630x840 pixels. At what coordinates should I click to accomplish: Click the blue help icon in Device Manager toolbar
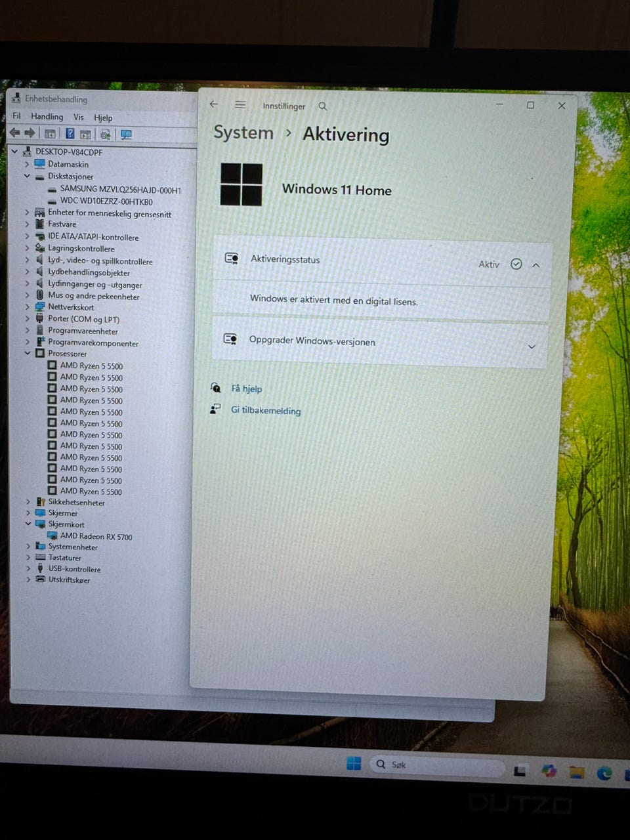[x=70, y=134]
